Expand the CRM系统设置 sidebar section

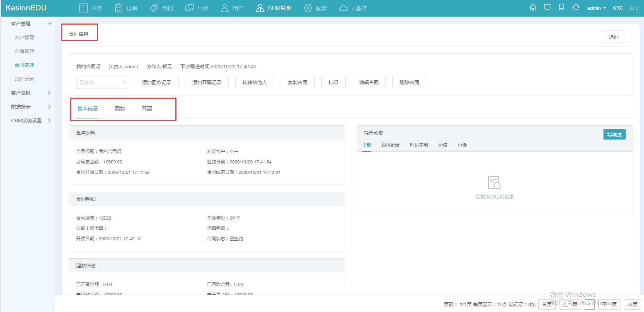pos(31,121)
